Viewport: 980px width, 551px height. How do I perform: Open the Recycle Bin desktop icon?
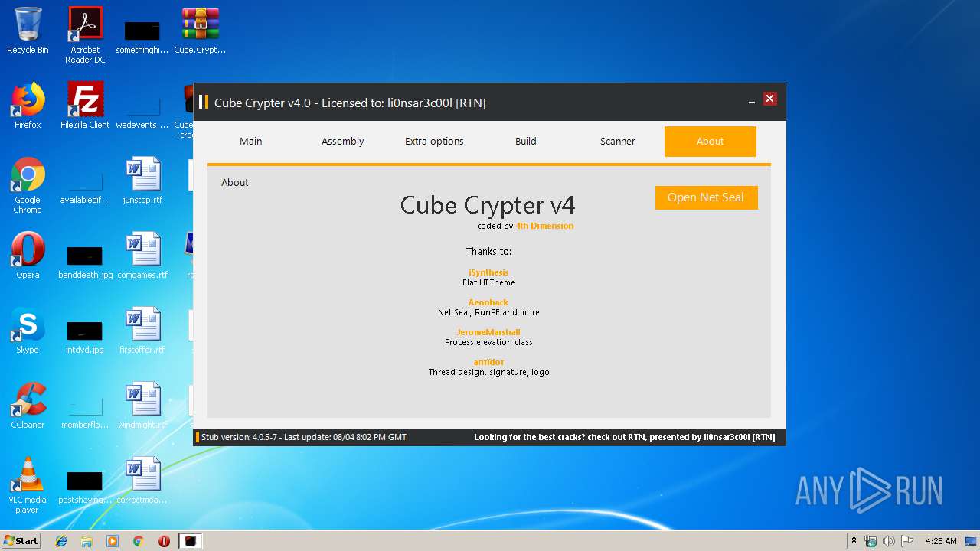(28, 31)
